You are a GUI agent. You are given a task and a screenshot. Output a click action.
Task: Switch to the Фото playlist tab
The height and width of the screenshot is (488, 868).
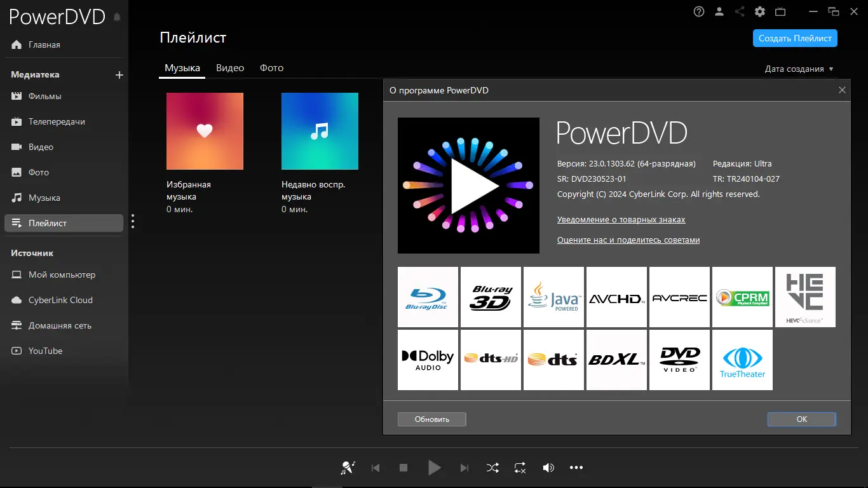pos(272,68)
